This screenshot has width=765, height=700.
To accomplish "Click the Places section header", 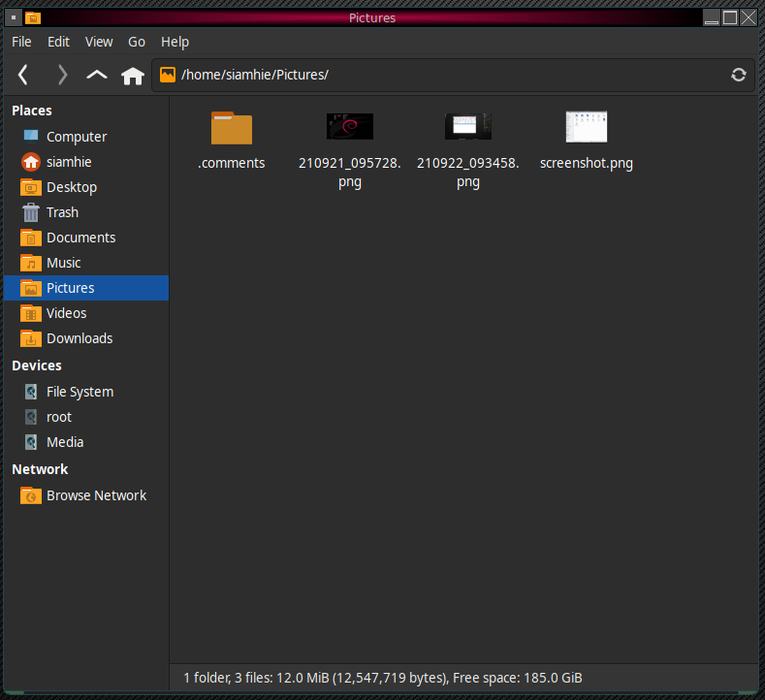I will (x=32, y=111).
